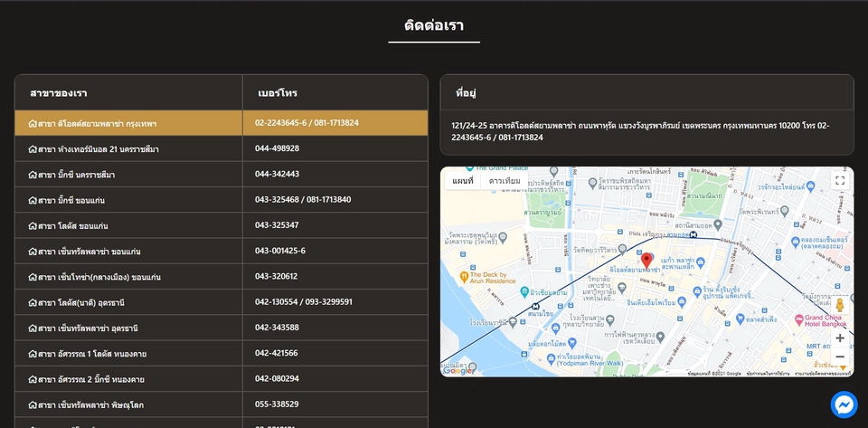Click phone number 043-325347
Image resolution: width=868 pixels, height=428 pixels.
click(x=277, y=224)
